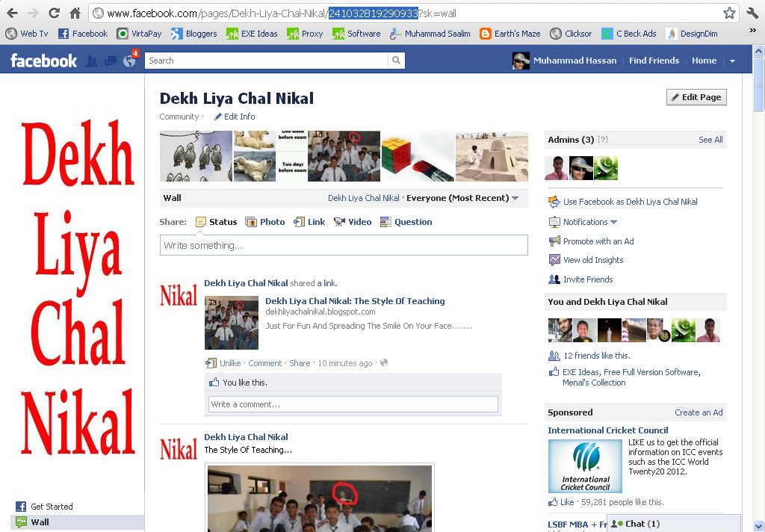Click Create an Ad link
Screen dimensions: 765x532
click(699, 412)
